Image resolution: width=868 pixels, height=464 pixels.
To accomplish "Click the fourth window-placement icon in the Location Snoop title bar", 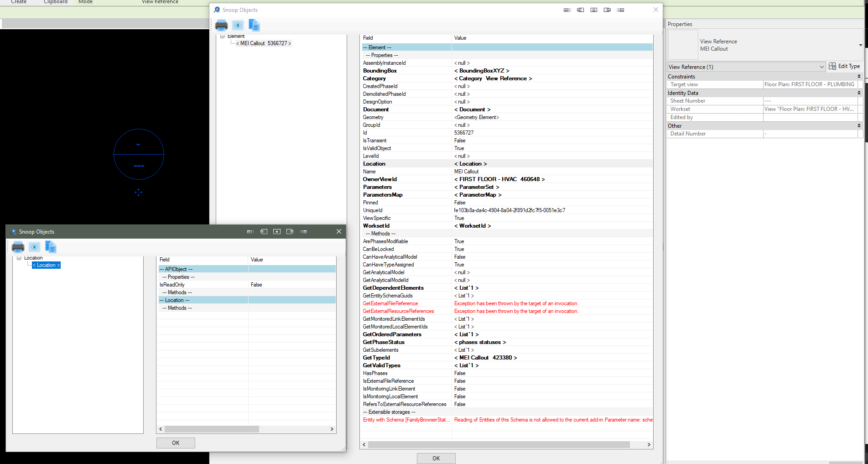I will tap(290, 232).
